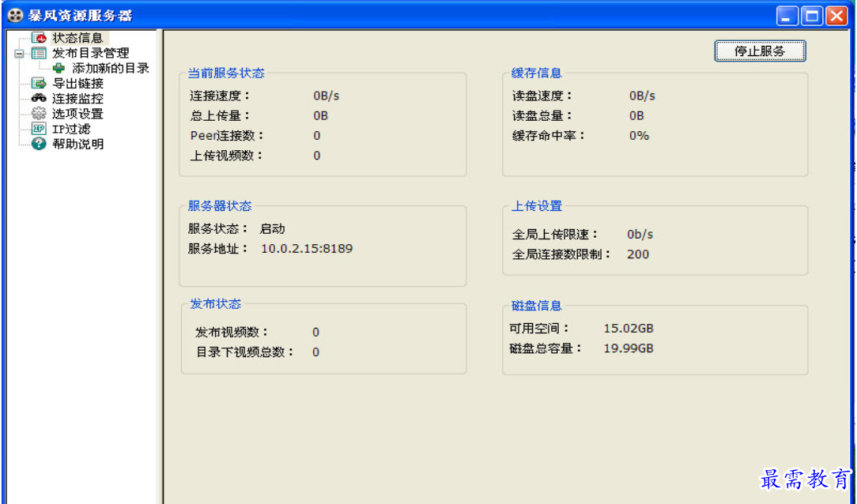Viewport: 857px width, 504px height.
Task: Click the 磁盘总容量 value 19.99GB
Action: point(629,348)
